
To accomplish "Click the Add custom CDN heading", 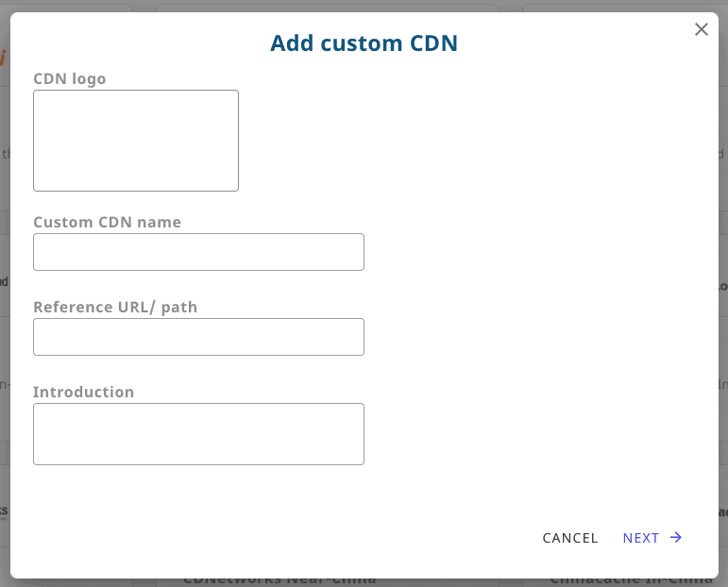I will (364, 43).
